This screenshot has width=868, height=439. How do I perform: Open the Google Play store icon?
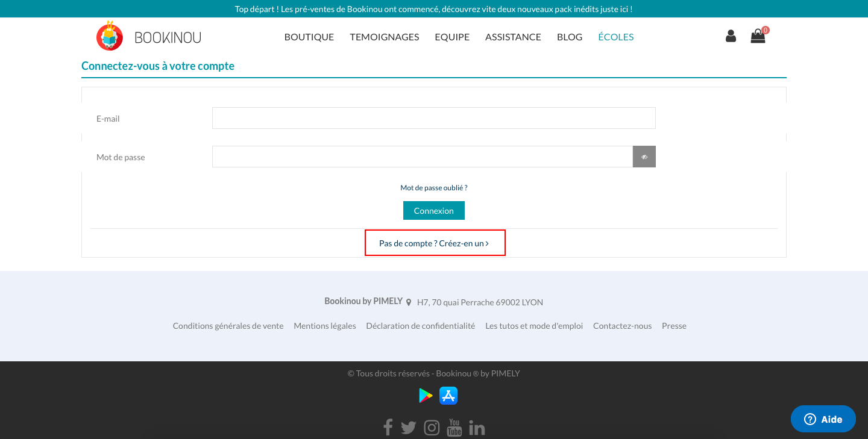(426, 395)
